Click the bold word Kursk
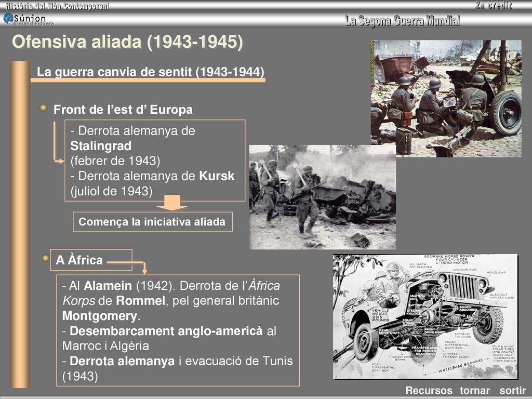 (217, 176)
